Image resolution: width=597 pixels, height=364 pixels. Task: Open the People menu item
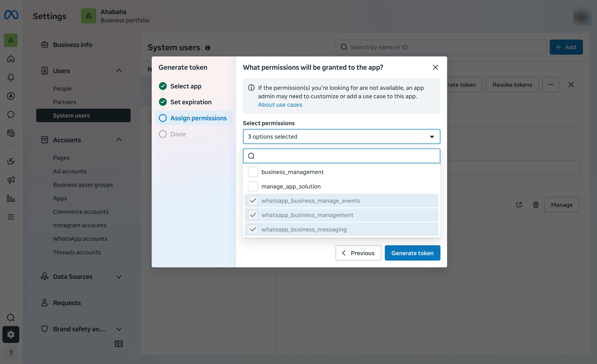62,89
